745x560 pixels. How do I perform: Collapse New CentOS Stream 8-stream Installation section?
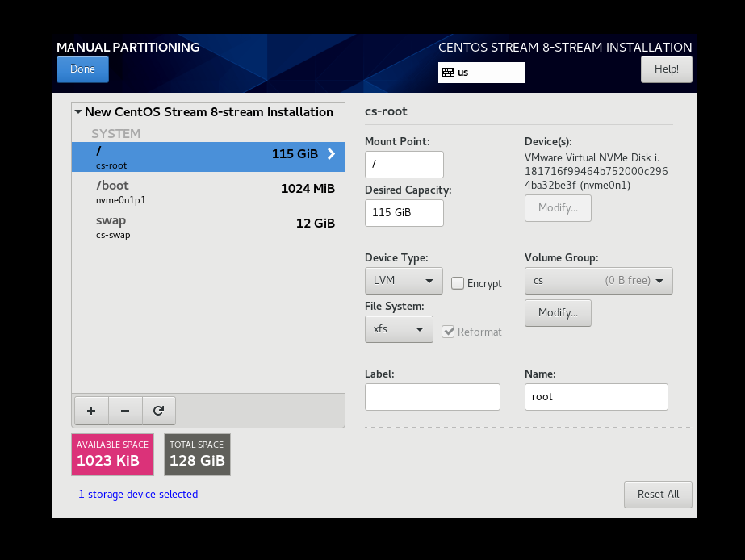(x=78, y=112)
